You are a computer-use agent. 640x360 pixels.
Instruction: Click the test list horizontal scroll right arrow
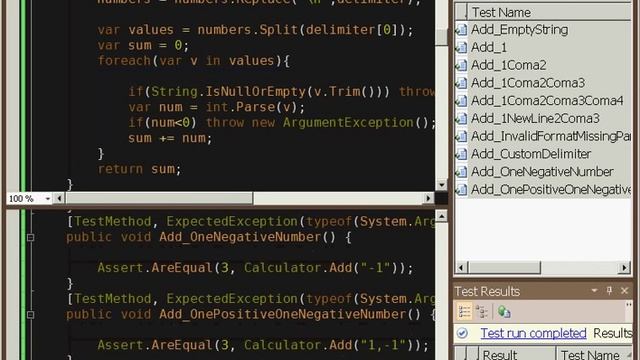point(624,268)
